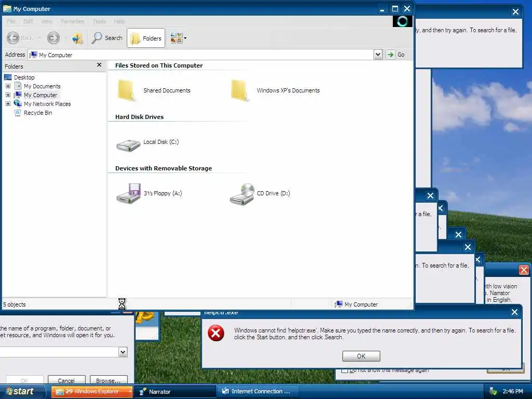Go up one folder level icon
The width and height of the screenshot is (532, 399).
point(77,38)
